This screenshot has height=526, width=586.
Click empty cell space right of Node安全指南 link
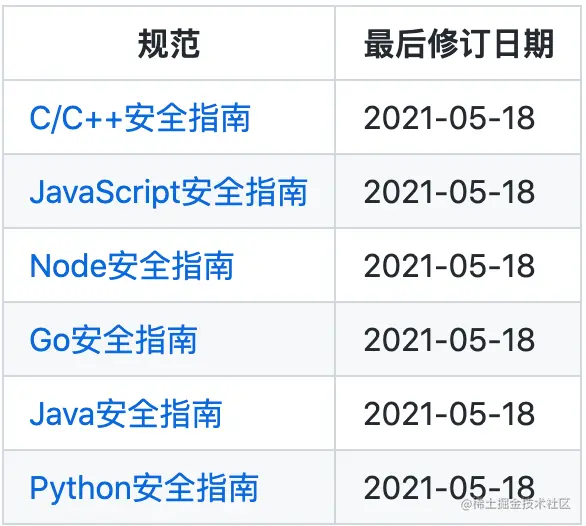284,265
